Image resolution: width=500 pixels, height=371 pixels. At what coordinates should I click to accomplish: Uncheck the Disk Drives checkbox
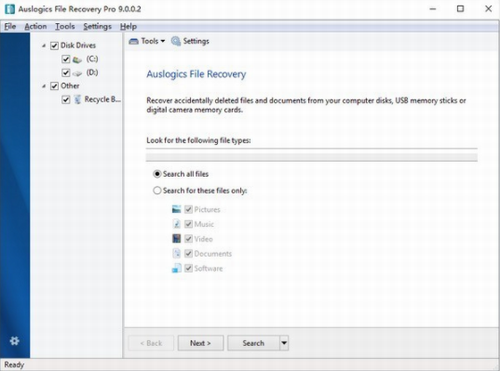54,46
